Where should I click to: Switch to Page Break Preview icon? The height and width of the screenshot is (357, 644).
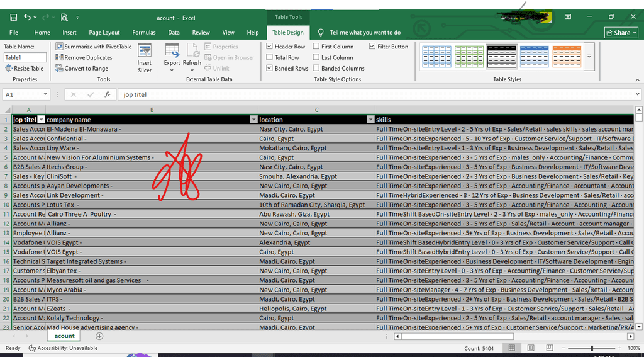[550, 348]
